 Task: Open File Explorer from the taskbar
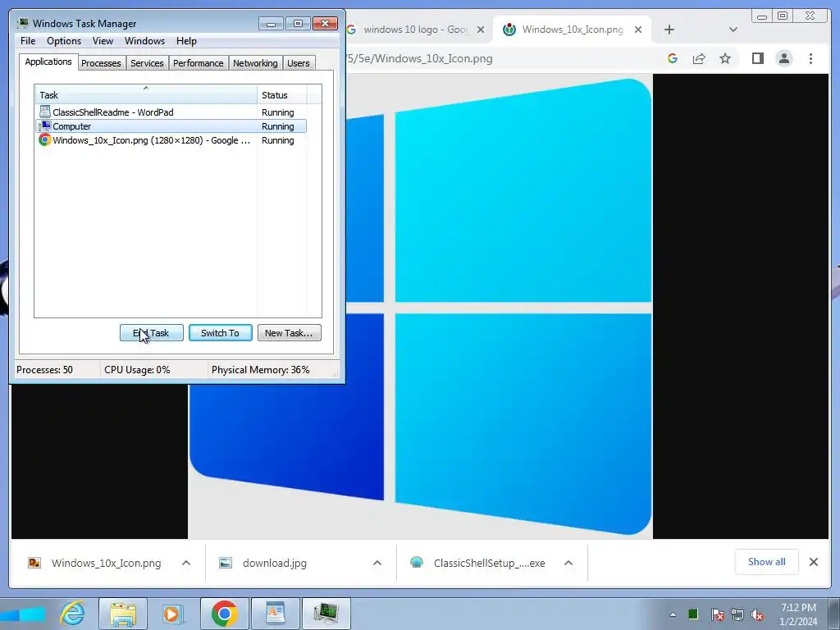point(123,614)
